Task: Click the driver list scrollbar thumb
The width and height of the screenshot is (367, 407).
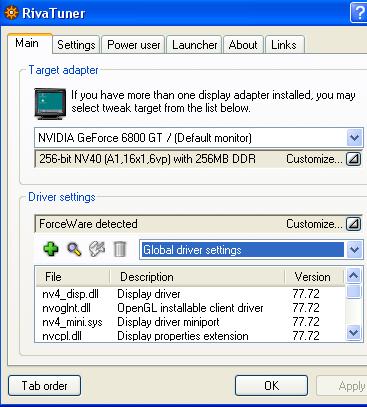Action: 353,291
